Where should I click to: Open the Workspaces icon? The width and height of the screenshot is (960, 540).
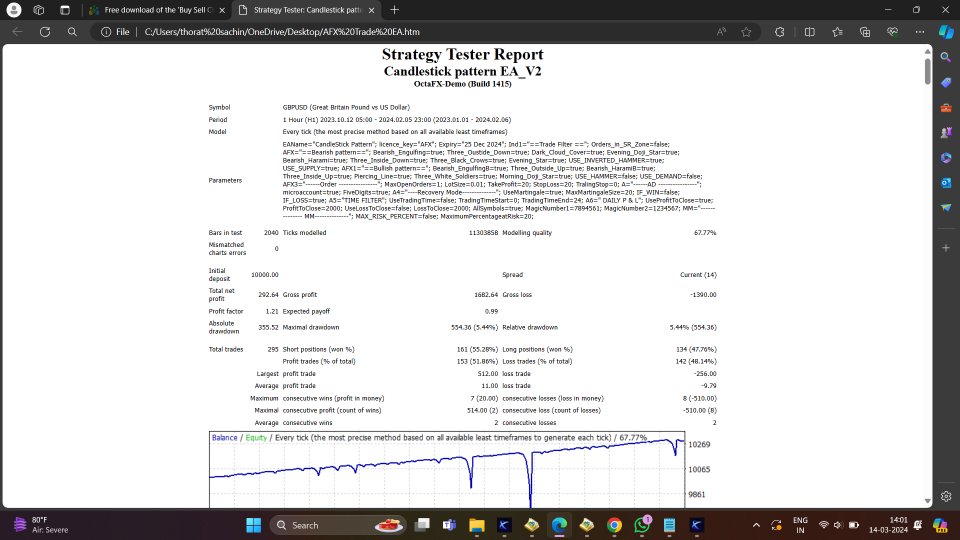click(39, 10)
